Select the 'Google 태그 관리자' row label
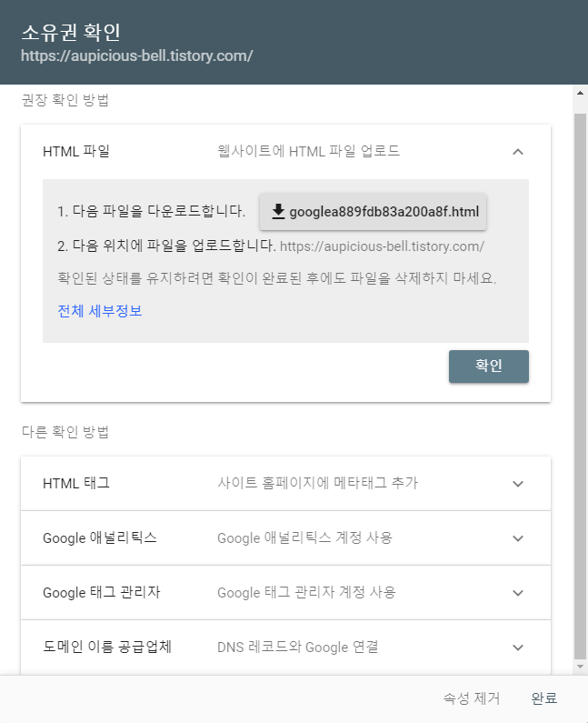 [102, 592]
